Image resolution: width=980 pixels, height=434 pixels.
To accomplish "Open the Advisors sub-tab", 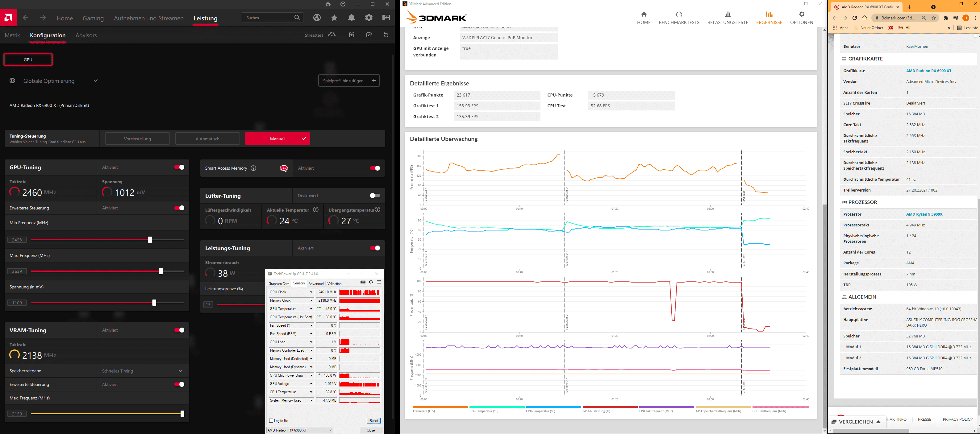I will click(86, 35).
